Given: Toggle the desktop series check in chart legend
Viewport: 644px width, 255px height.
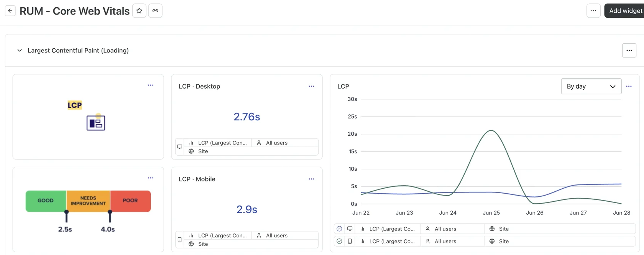Looking at the screenshot, I should point(339,229).
